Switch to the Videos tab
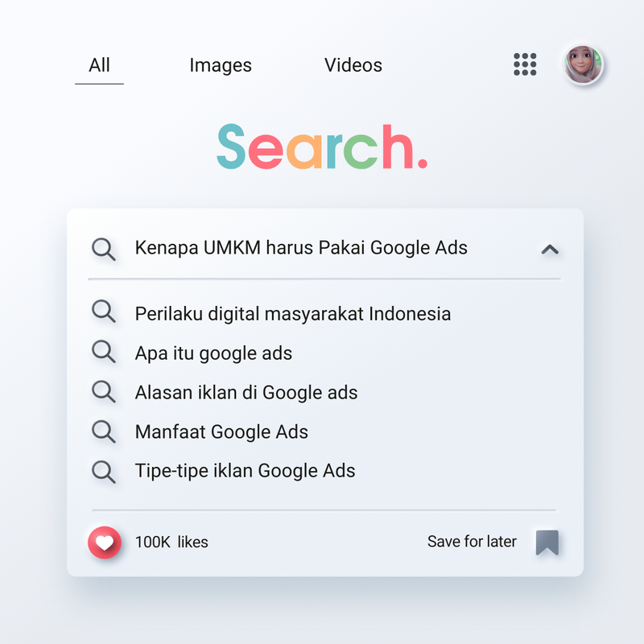 [x=353, y=65]
